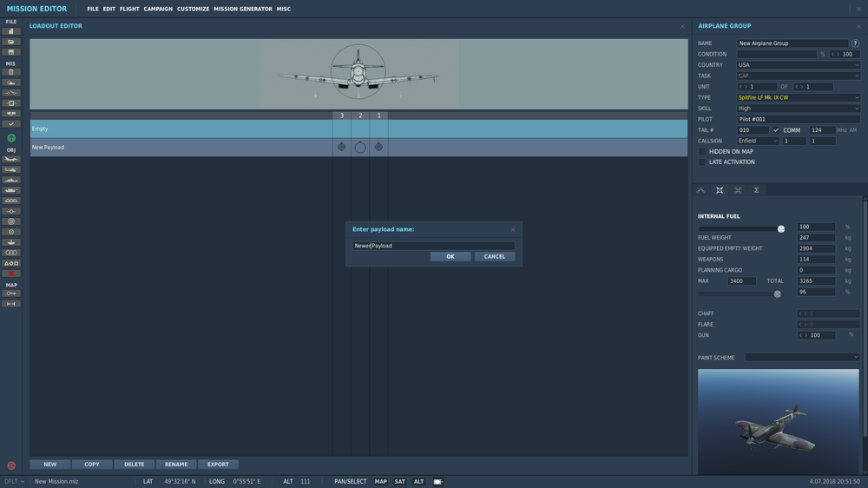Switch to the payload tab
868x488 pixels.
(x=720, y=190)
